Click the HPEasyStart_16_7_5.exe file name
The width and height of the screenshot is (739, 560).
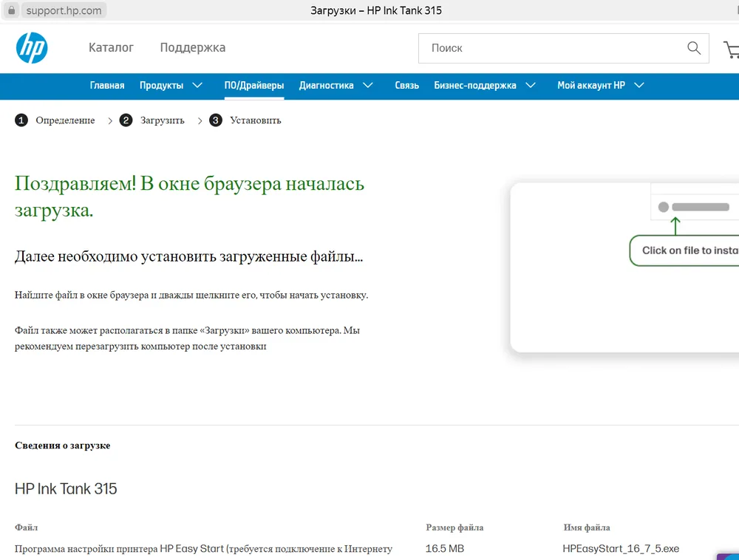(x=621, y=549)
